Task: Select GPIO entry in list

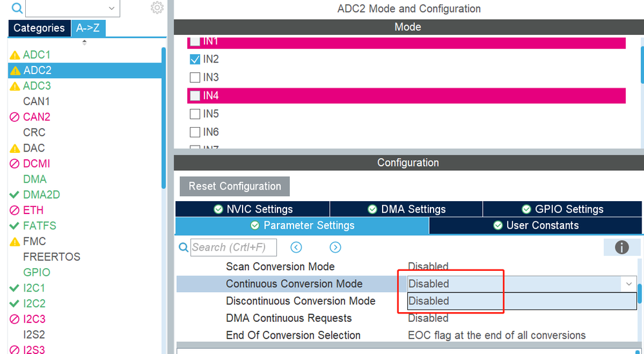Action: click(37, 272)
